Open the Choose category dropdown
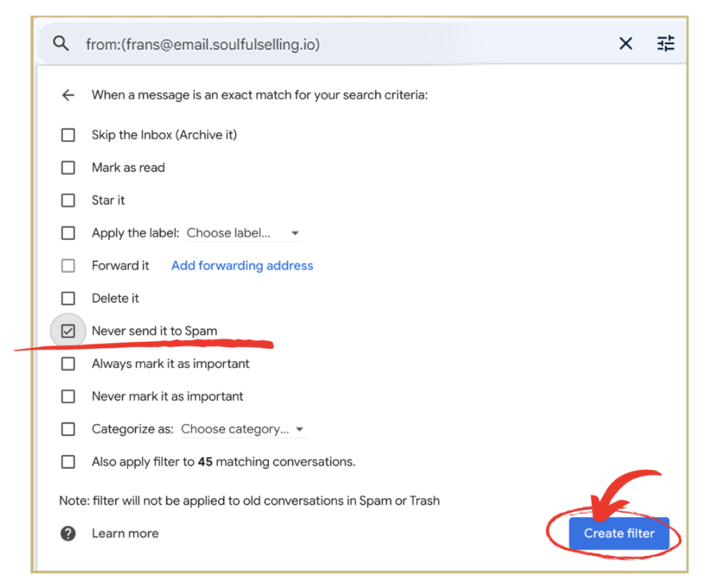The width and height of the screenshot is (712, 588). coord(243,429)
